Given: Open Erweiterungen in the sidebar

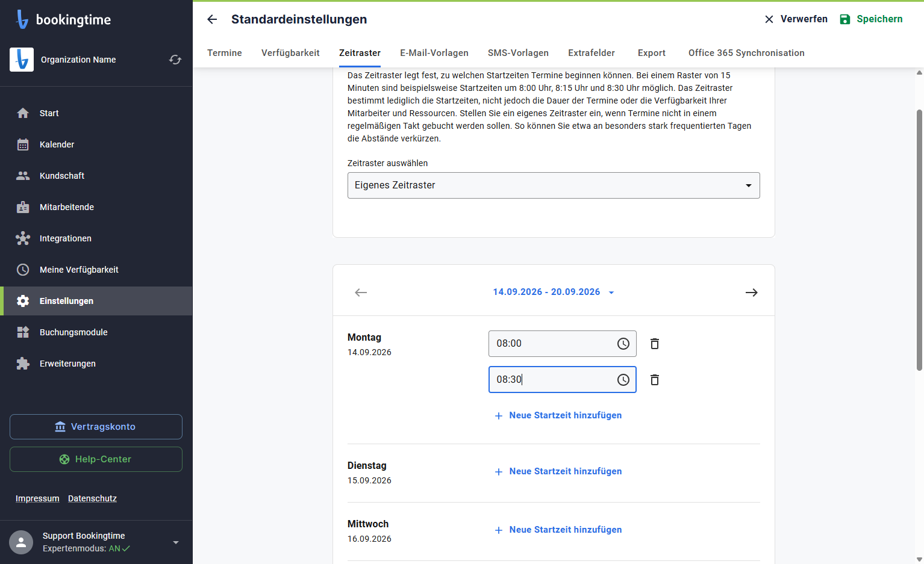Looking at the screenshot, I should [x=96, y=364].
